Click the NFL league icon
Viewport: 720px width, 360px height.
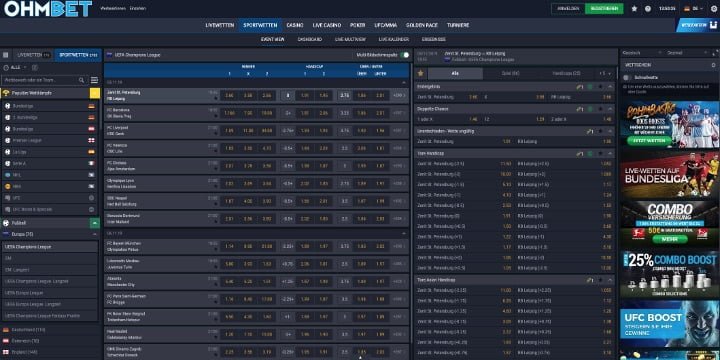[x=7, y=175]
